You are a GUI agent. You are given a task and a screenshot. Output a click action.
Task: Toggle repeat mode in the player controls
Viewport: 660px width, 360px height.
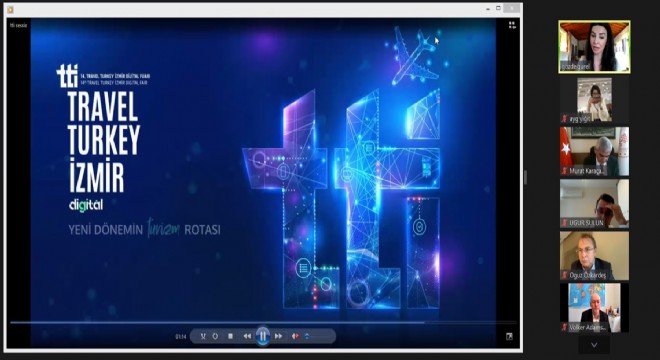point(215,336)
